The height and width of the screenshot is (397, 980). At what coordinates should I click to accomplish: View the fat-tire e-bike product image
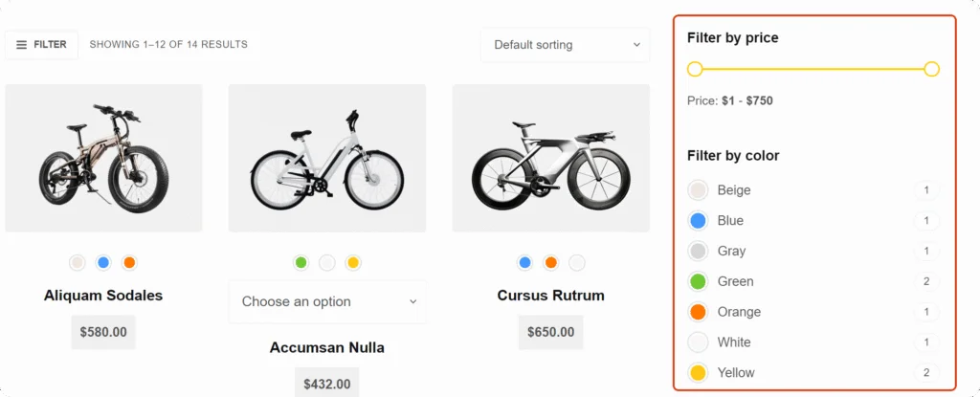[x=103, y=158]
